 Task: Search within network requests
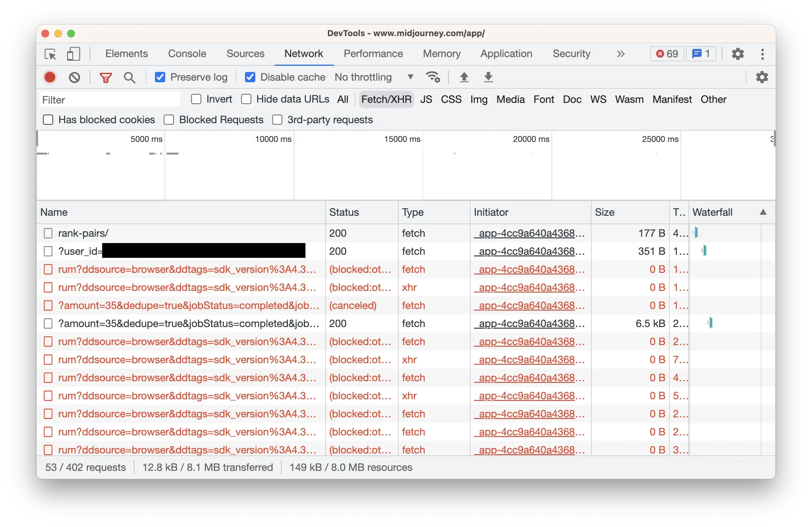pos(129,77)
